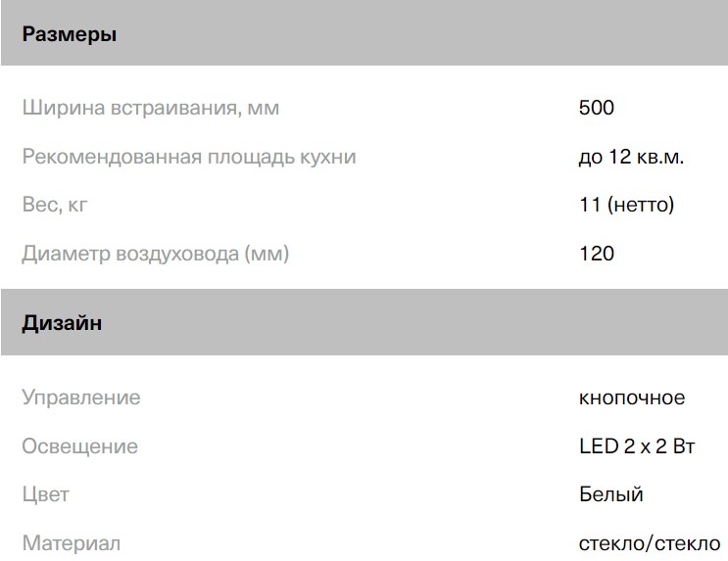Select the до 12 кв.м. value
This screenshot has width=728, height=561.
coord(631,157)
